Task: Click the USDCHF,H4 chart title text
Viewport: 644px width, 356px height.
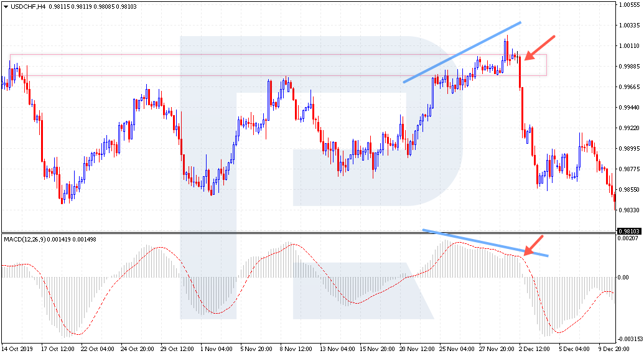Action: [25, 7]
